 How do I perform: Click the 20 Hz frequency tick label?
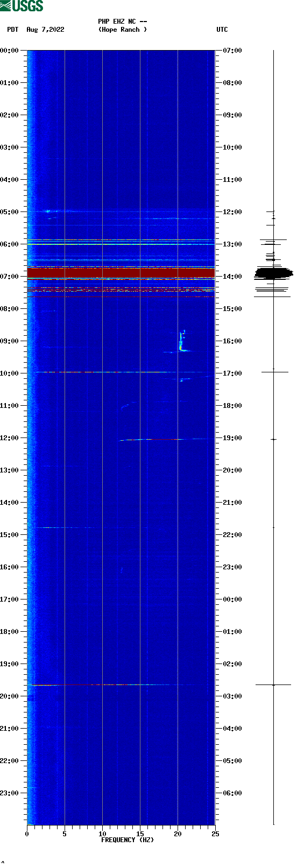(178, 834)
